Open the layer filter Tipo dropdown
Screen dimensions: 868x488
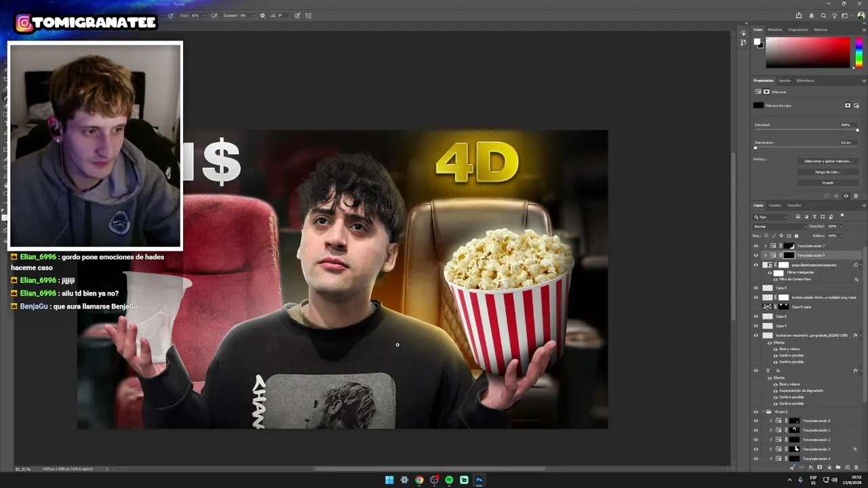(x=772, y=217)
